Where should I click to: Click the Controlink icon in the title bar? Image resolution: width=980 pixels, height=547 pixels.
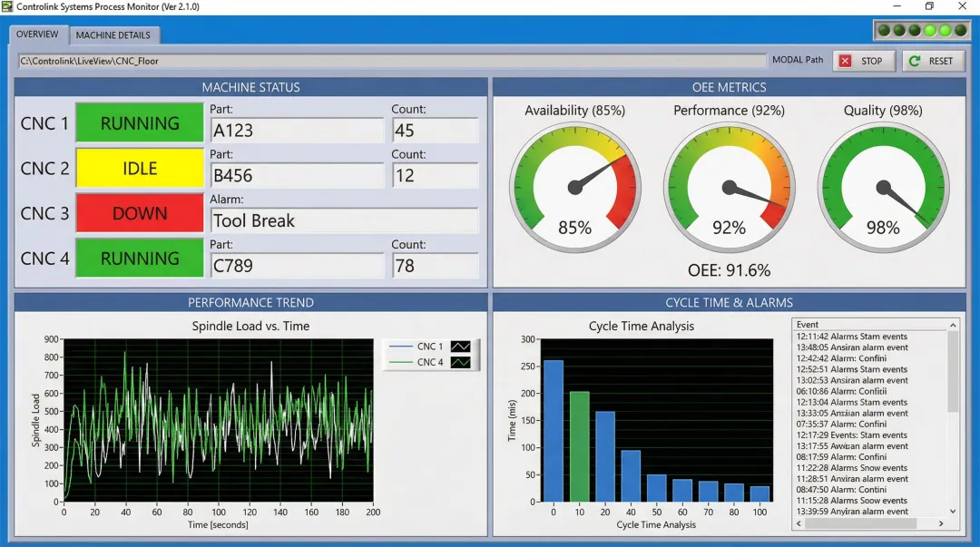click(x=7, y=6)
